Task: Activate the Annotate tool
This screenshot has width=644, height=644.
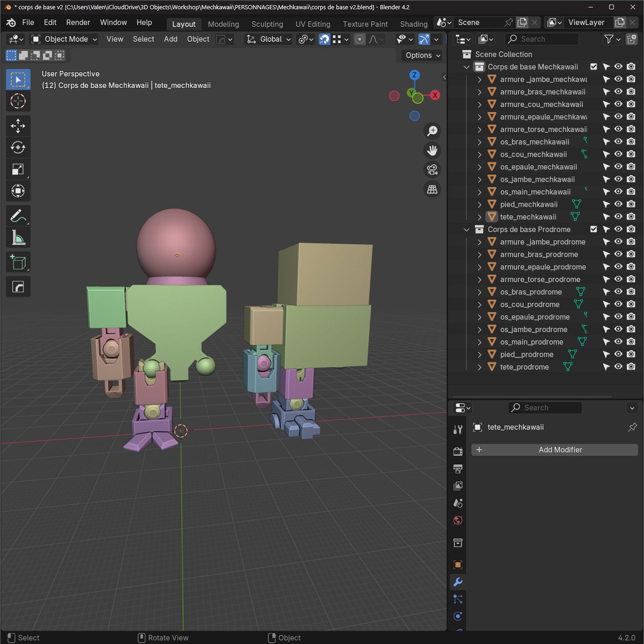Action: pyautogui.click(x=18, y=216)
